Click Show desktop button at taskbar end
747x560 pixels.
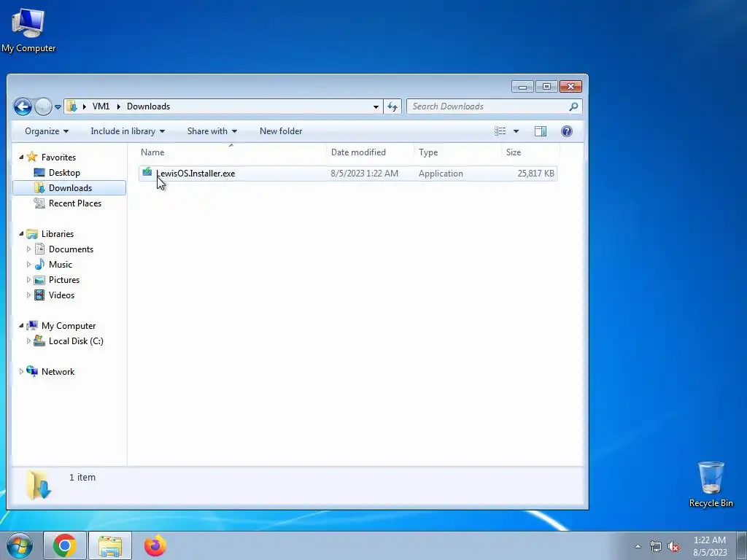pyautogui.click(x=742, y=545)
